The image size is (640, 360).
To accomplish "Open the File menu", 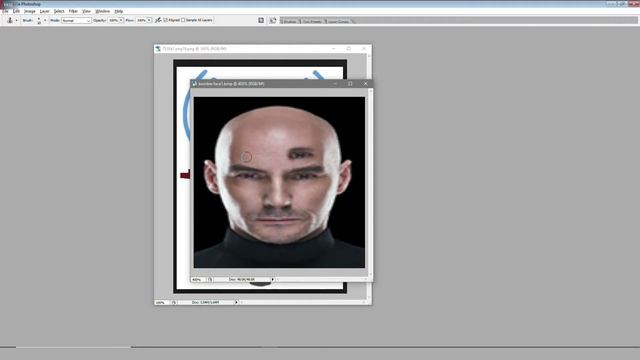I will [5, 11].
